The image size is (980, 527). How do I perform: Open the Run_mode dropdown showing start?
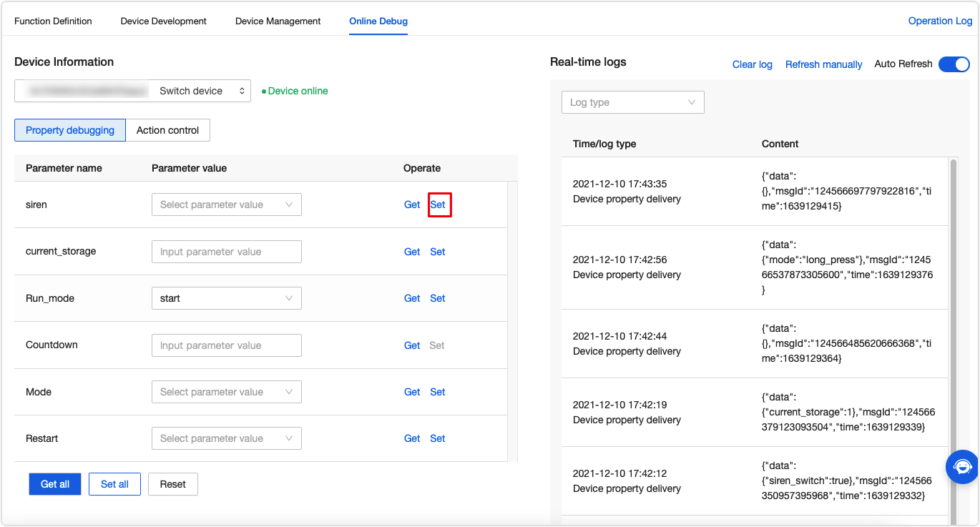[226, 298]
